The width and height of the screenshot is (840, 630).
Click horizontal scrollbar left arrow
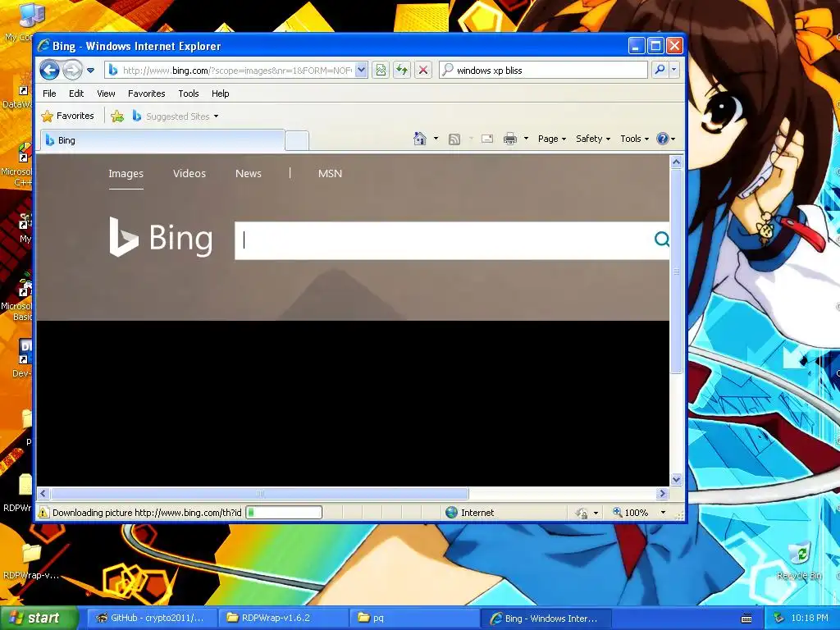(x=43, y=493)
